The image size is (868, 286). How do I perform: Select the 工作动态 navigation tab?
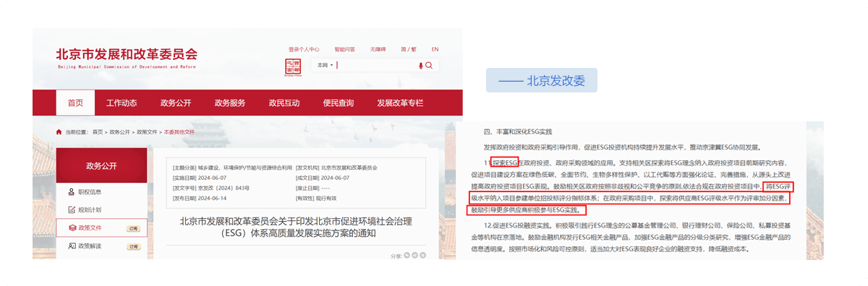122,103
